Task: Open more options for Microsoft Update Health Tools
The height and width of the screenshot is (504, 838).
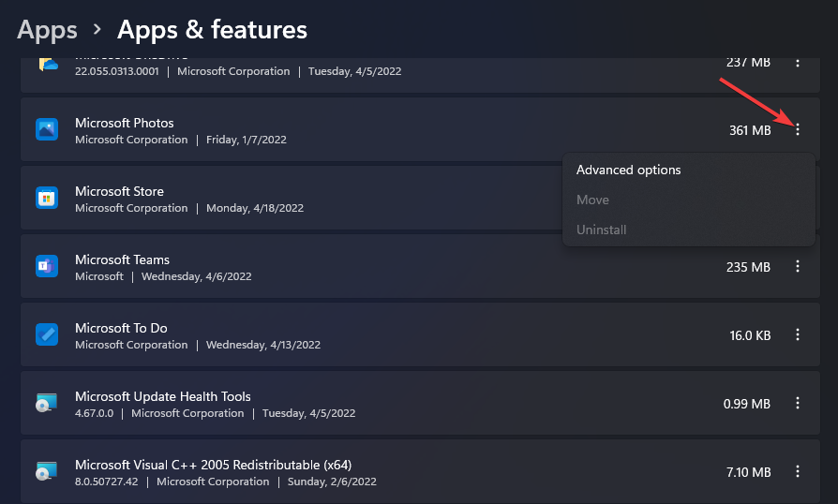Action: 798,403
